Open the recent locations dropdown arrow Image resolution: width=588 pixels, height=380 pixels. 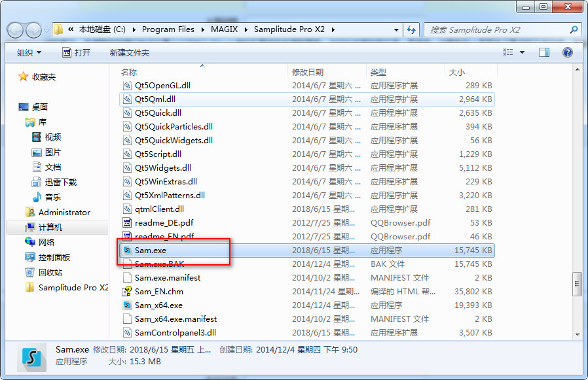point(47,31)
